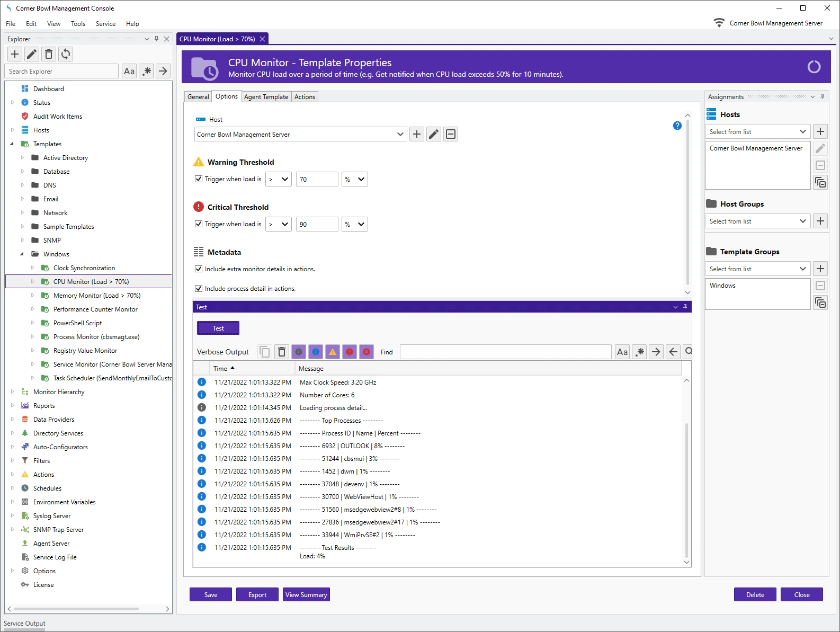
Task: Click the Delete trash icon in Explorer toolbar
Action: click(49, 54)
